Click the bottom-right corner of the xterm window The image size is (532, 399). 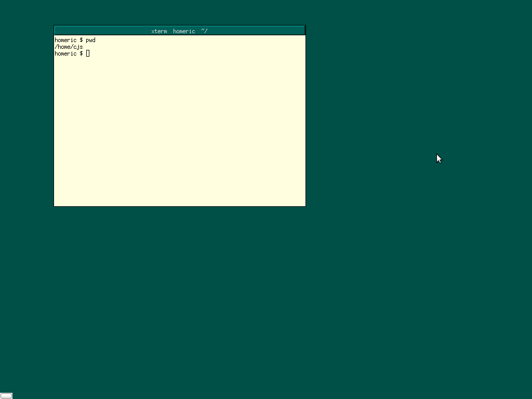[305, 206]
